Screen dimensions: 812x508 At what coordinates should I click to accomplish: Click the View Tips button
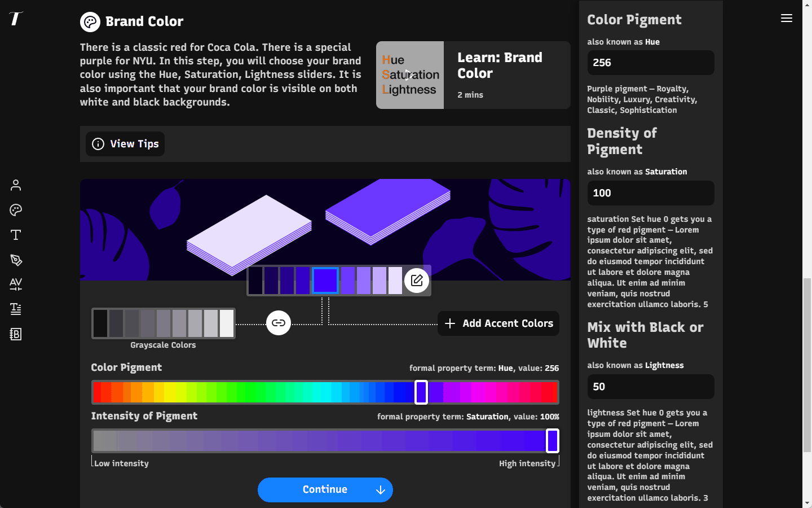pos(125,144)
